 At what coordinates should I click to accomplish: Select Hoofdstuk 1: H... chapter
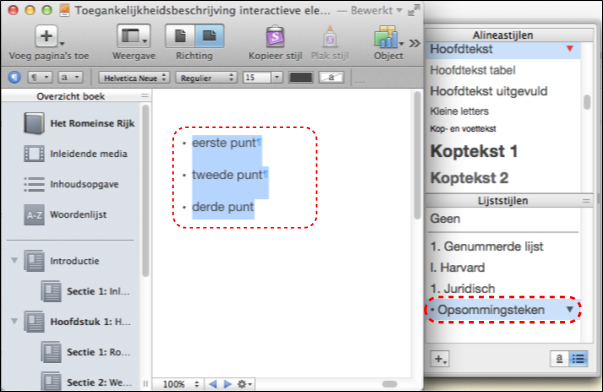click(78, 322)
